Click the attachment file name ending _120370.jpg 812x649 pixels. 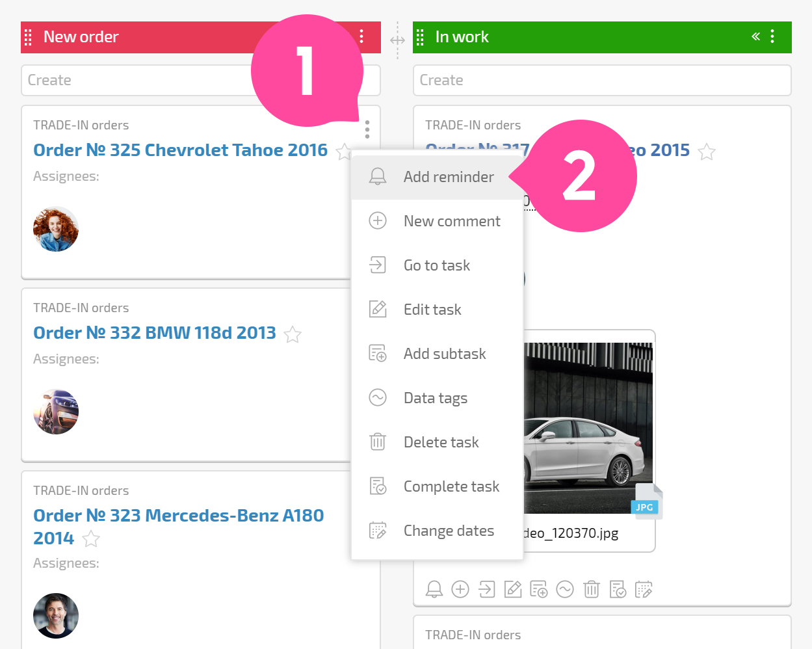(571, 533)
